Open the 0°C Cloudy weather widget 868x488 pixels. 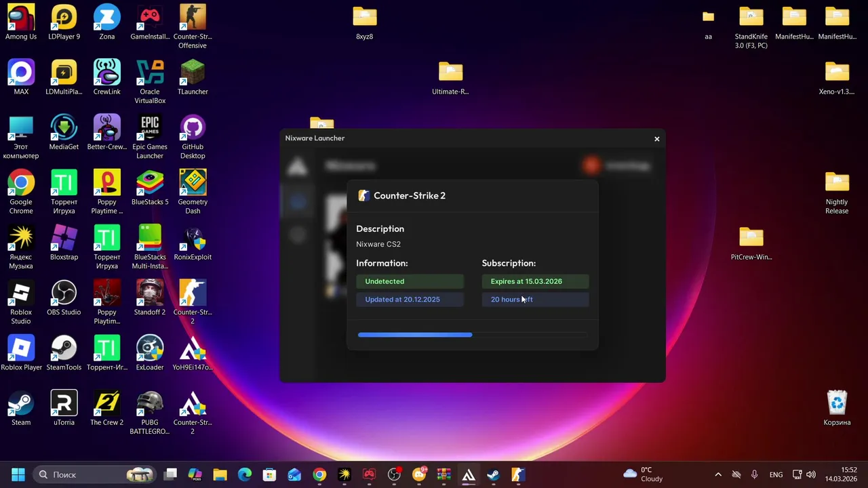click(643, 474)
